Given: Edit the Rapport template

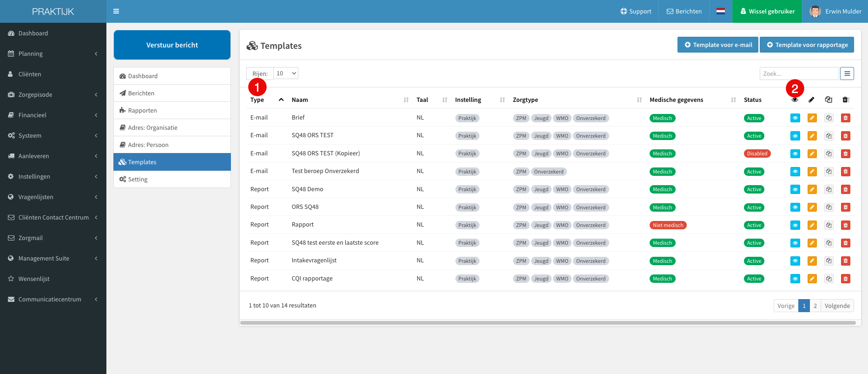Looking at the screenshot, I should point(812,225).
